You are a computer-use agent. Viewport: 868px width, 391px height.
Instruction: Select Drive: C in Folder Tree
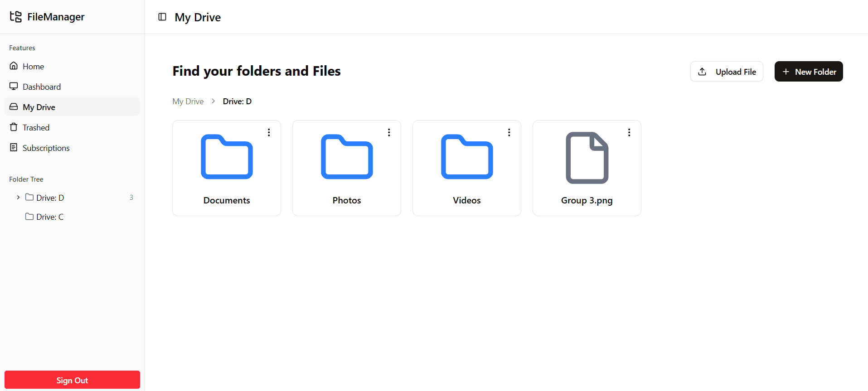pyautogui.click(x=49, y=217)
